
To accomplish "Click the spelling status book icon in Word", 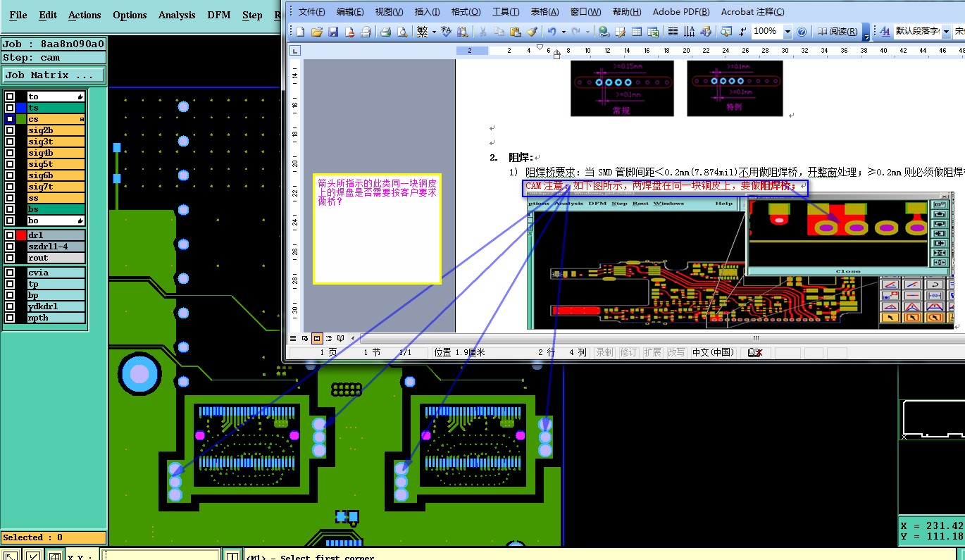I will tap(756, 352).
